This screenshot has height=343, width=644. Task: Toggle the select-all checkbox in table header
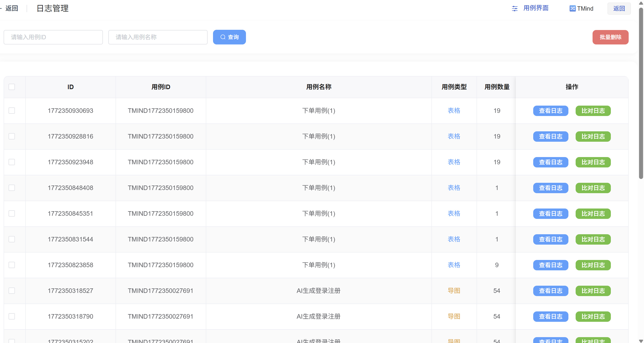pos(12,87)
